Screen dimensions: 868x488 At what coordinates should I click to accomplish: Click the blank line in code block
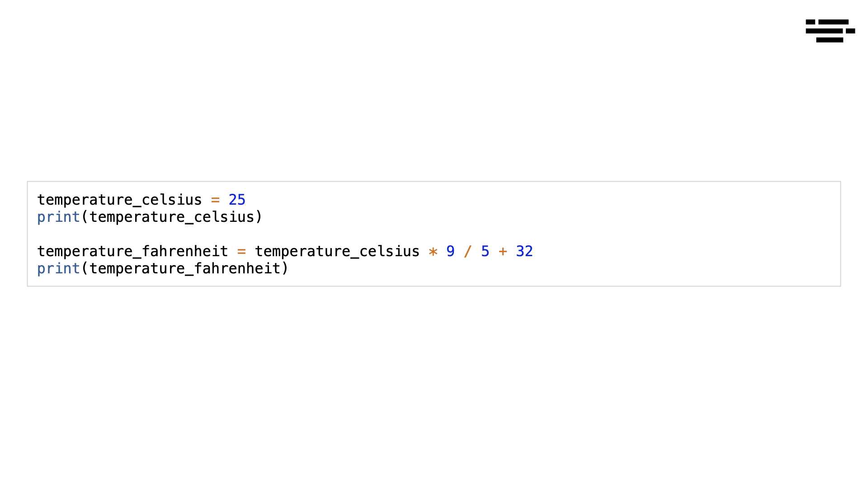point(434,234)
